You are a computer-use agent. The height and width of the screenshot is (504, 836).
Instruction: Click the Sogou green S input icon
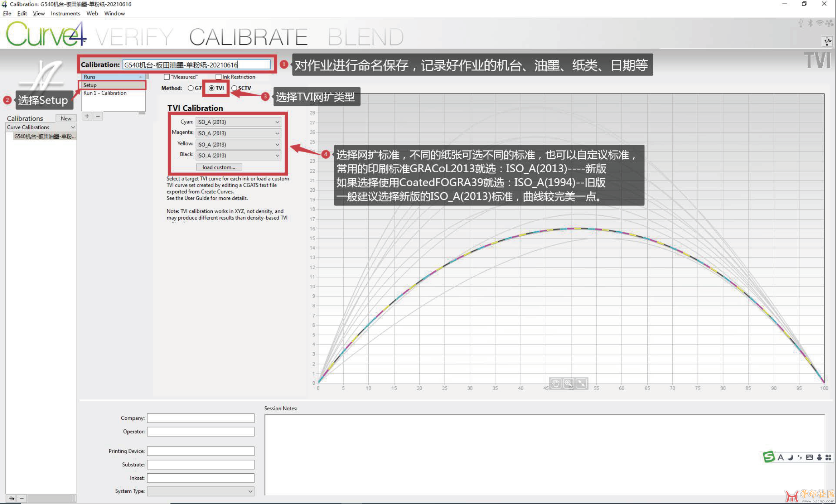point(769,457)
